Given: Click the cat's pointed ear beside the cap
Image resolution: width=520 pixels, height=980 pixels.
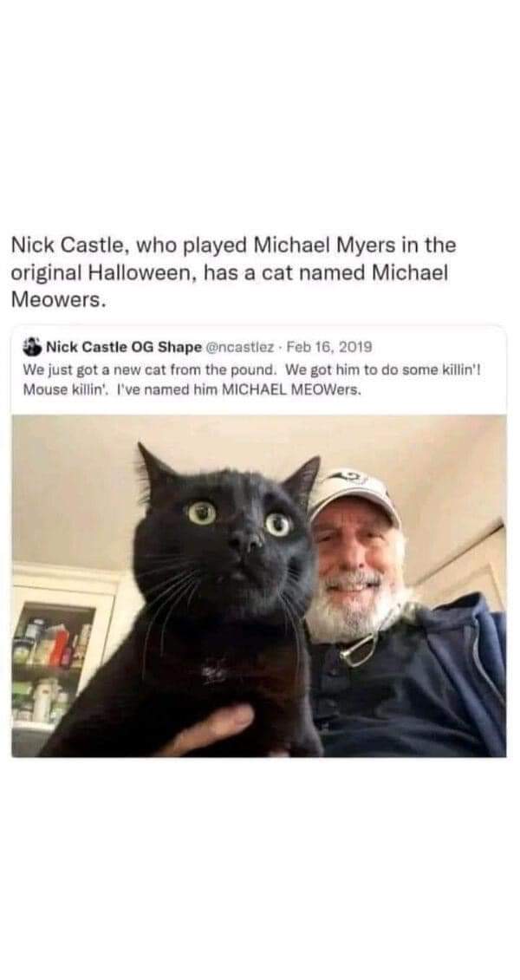Looking at the screenshot, I should 302,480.
